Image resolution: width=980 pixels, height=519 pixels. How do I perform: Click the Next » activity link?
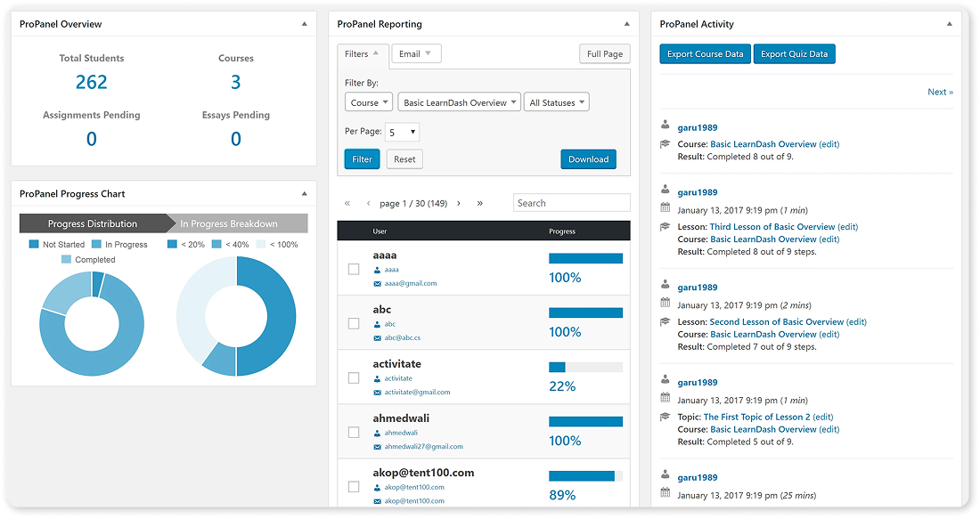point(940,92)
